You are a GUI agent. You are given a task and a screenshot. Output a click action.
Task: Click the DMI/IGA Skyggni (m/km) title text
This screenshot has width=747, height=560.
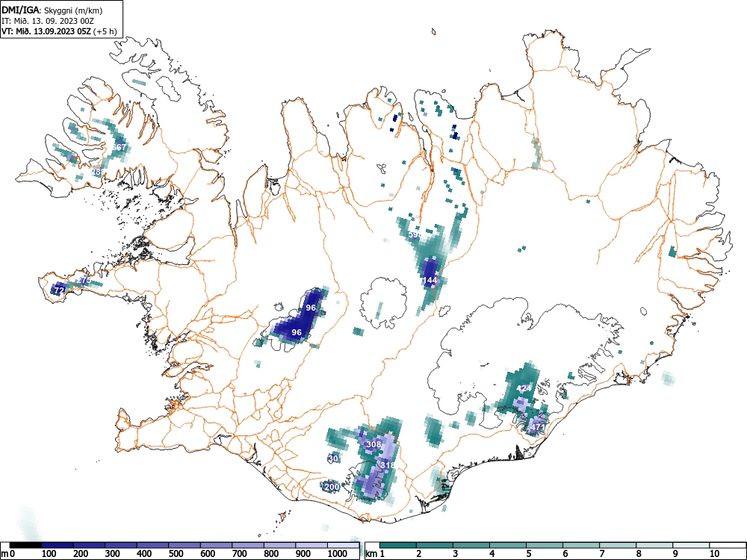pos(52,10)
